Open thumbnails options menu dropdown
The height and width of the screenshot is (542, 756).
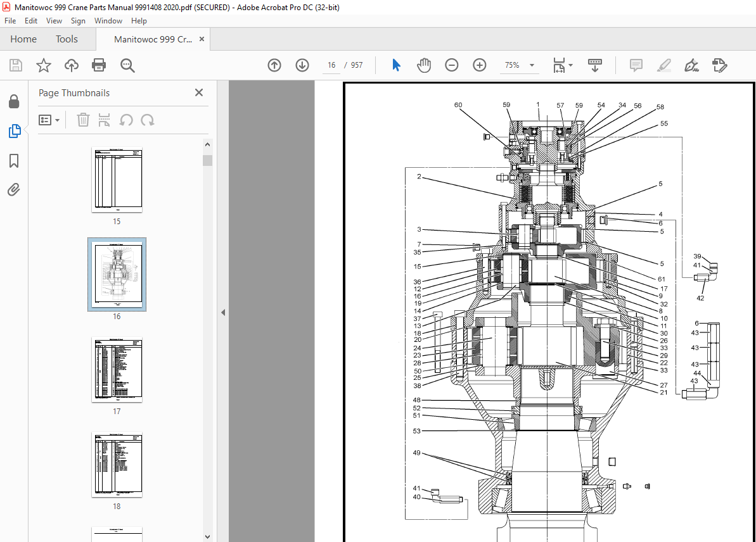(49, 120)
